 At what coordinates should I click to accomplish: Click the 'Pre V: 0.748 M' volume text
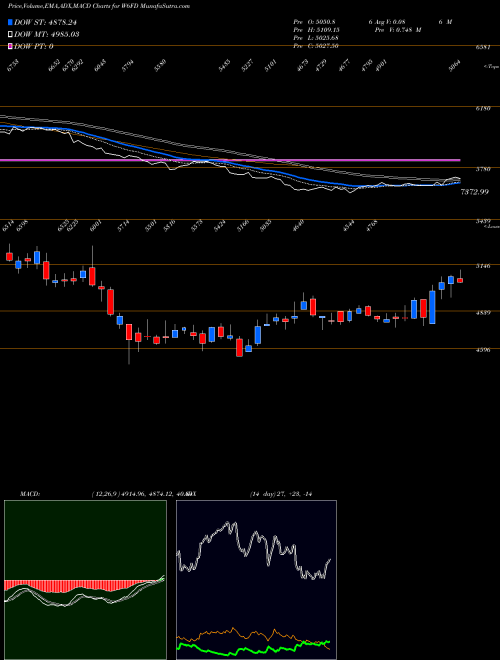[398, 30]
